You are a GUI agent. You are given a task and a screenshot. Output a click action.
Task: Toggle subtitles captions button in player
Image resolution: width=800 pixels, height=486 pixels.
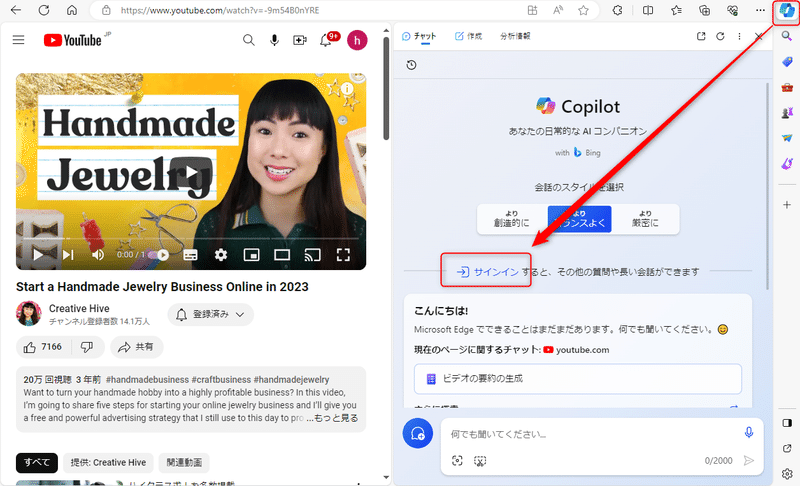(190, 254)
